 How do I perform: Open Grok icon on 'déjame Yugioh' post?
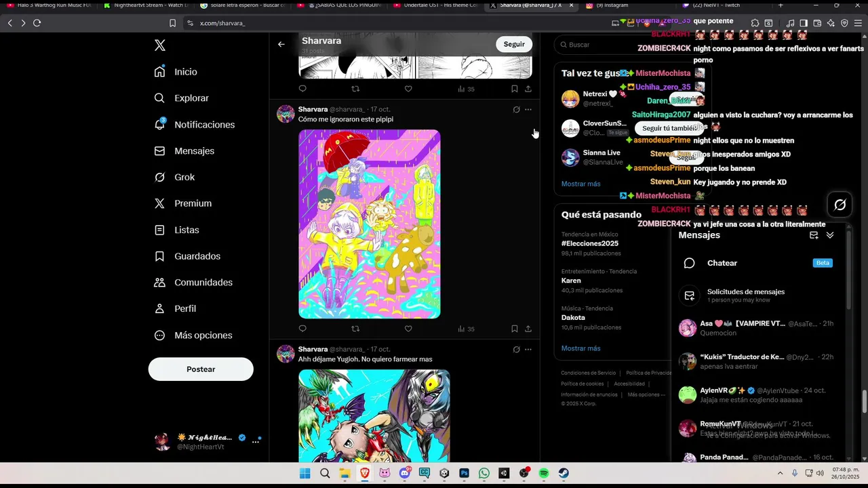pos(516,350)
